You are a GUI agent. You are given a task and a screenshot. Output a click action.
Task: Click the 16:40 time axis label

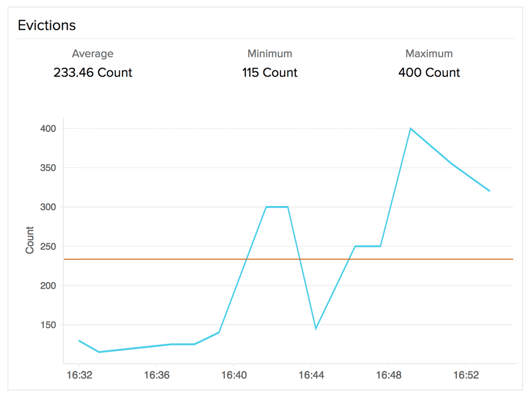234,375
